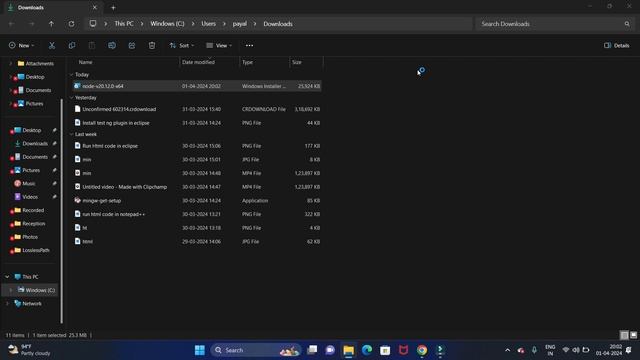Image resolution: width=640 pixels, height=360 pixels.
Task: Collapse the This PC tree node
Action: click(7, 277)
